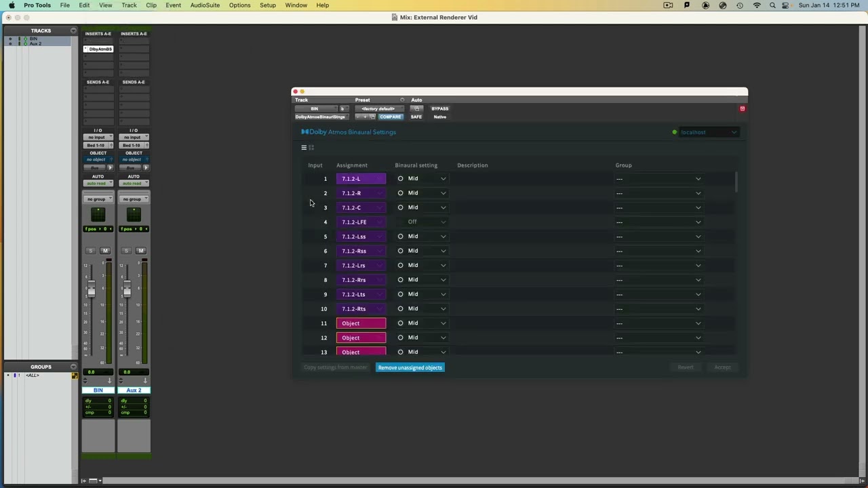Open the Tracks list pop-up menu icon

tap(73, 30)
